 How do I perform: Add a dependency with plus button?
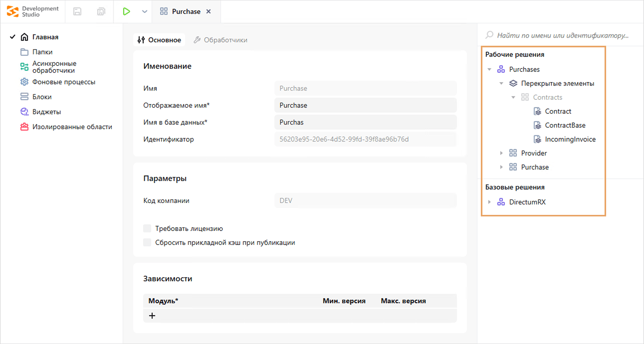point(152,316)
